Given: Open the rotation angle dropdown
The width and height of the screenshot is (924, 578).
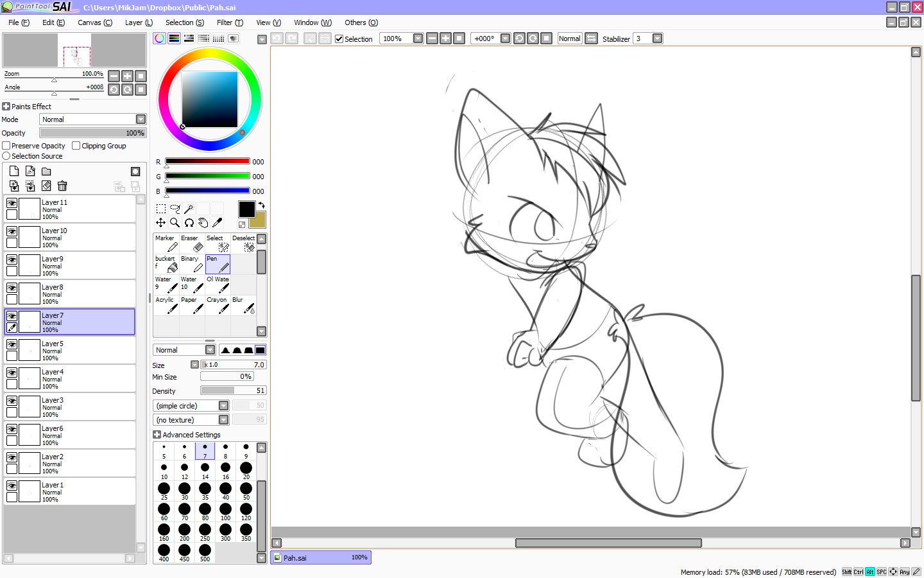Looking at the screenshot, I should pyautogui.click(x=506, y=39).
